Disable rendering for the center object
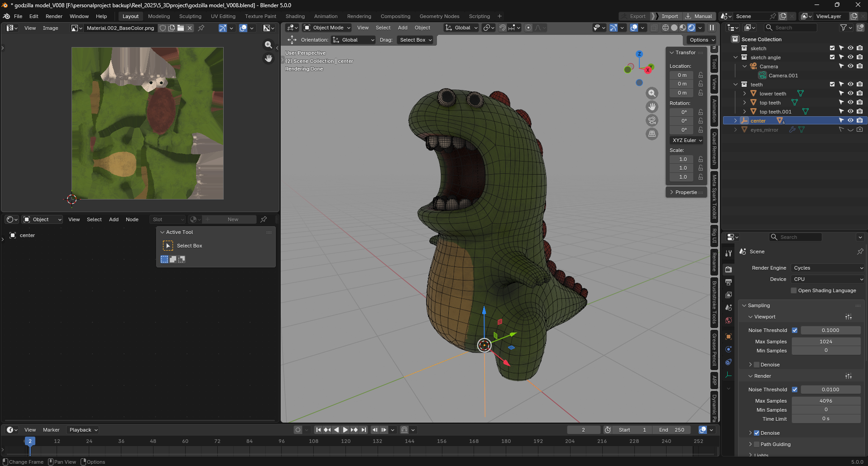The height and width of the screenshot is (466, 868). [x=859, y=121]
